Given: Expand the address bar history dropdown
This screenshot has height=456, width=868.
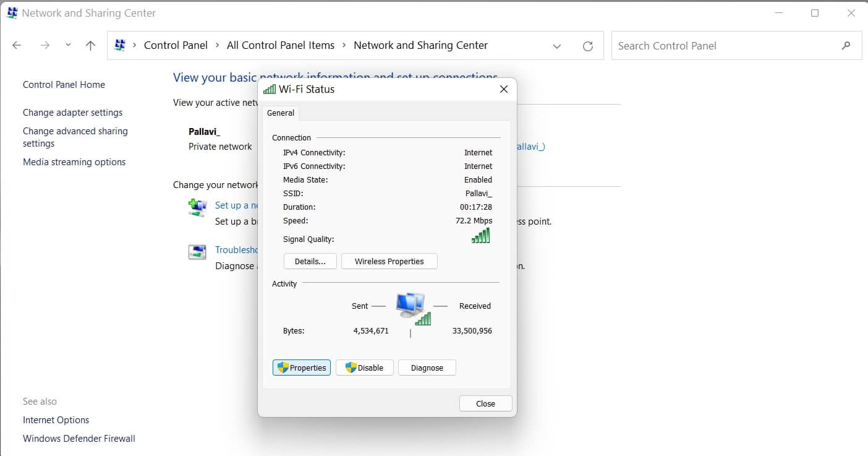Looking at the screenshot, I should 556,46.
